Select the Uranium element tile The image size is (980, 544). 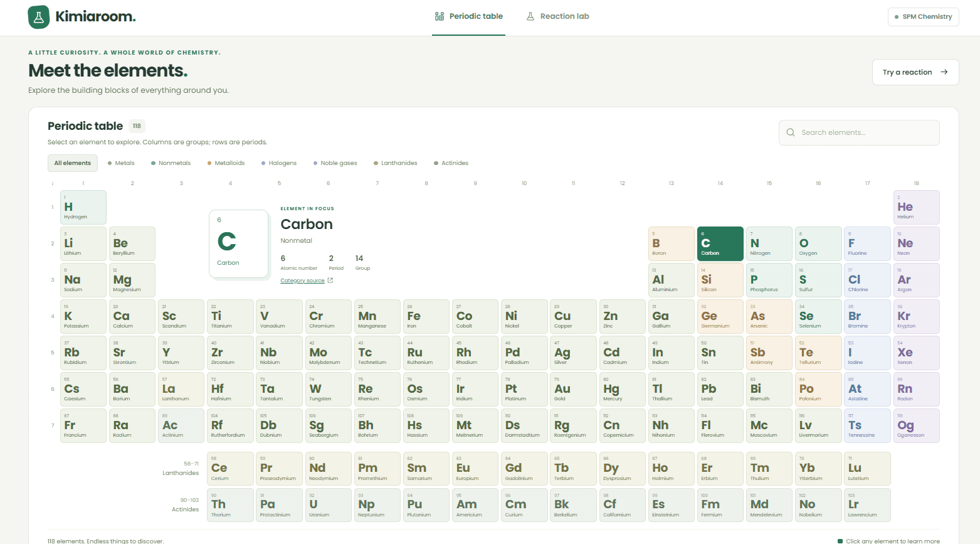329,505
